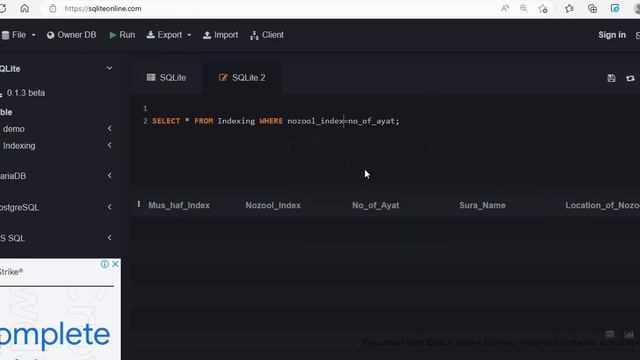
Task: Click the refresh icon beside save
Action: [x=630, y=78]
